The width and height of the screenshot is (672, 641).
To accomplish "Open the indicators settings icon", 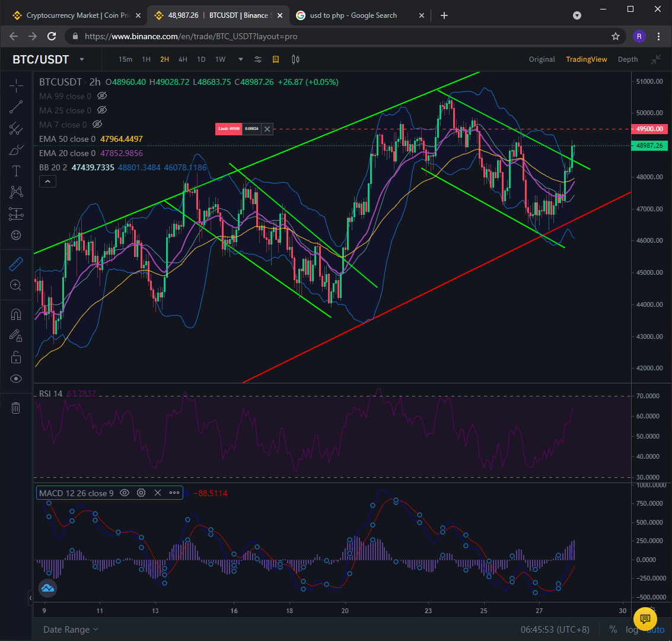I will tap(257, 59).
